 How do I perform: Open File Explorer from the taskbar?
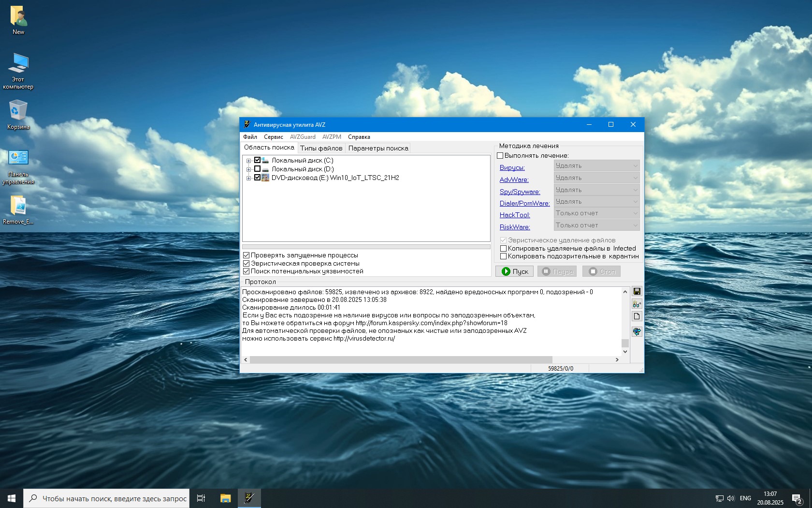(225, 498)
